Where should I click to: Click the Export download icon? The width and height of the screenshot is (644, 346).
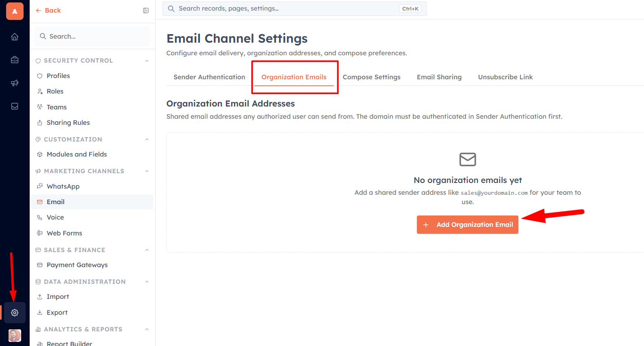40,313
